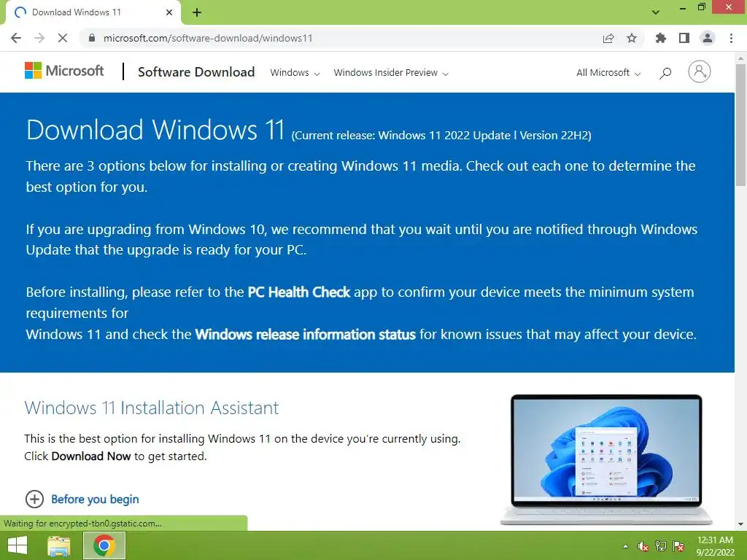Sign in with the account icon
Screen dimensions: 747x560
click(x=700, y=72)
